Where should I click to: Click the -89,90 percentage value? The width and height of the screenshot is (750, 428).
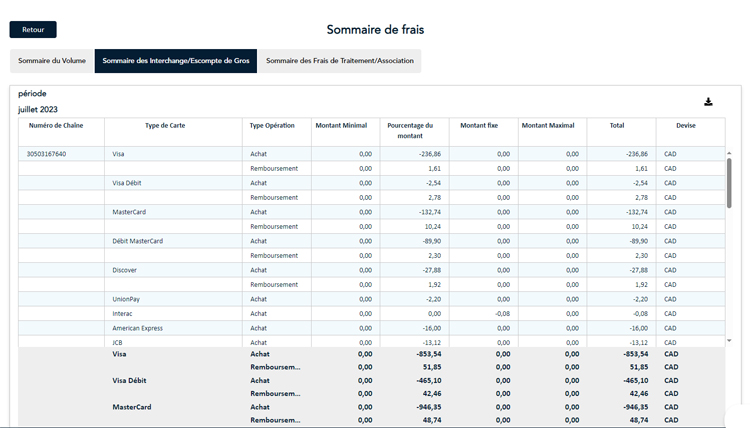432,241
